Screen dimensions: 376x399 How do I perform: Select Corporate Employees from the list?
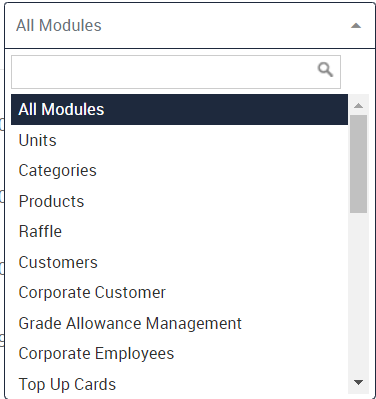[x=179, y=353]
